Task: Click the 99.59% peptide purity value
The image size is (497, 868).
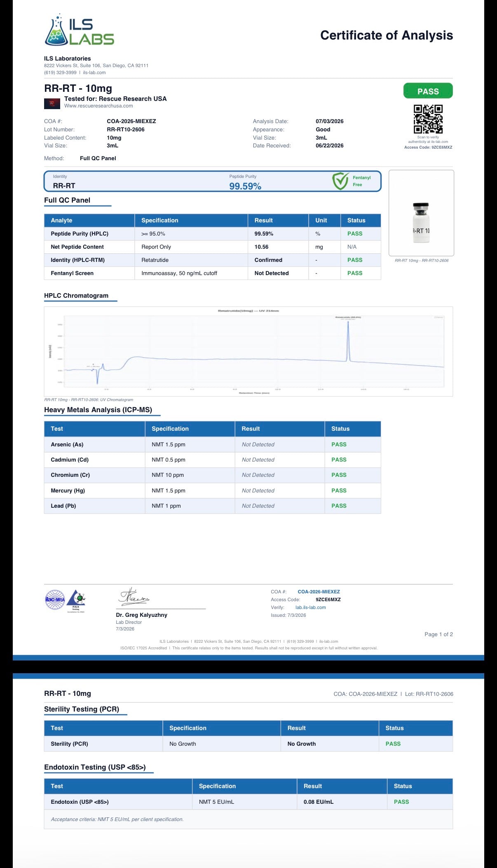Action: click(x=245, y=186)
